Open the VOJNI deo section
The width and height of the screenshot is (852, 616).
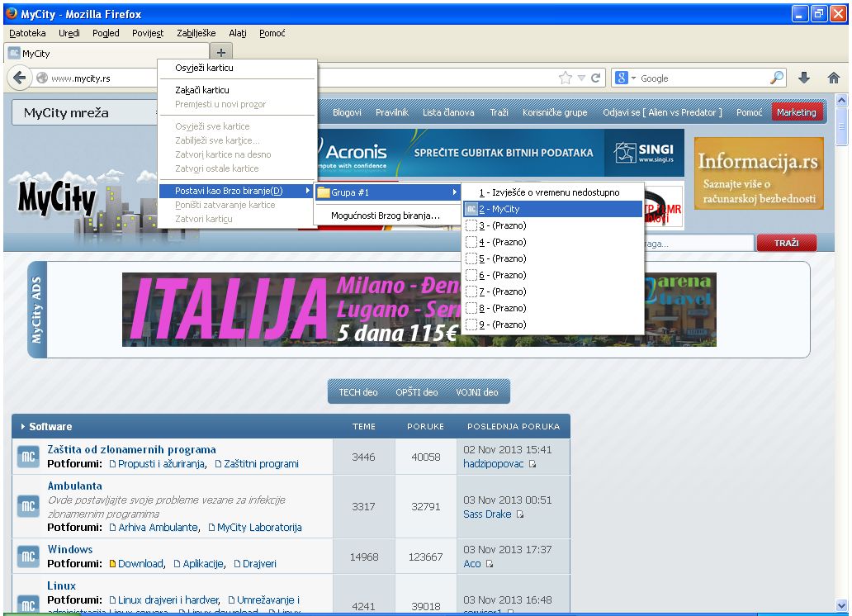(x=476, y=392)
